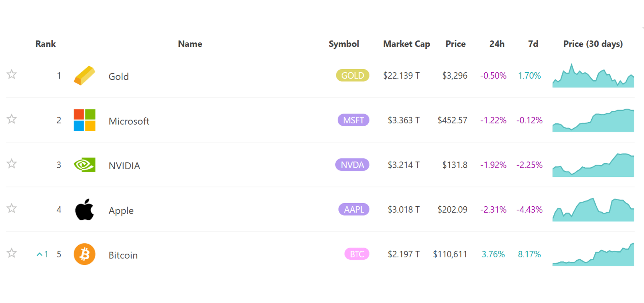Click NVIDIA market cap $3.214 T

[x=404, y=165]
